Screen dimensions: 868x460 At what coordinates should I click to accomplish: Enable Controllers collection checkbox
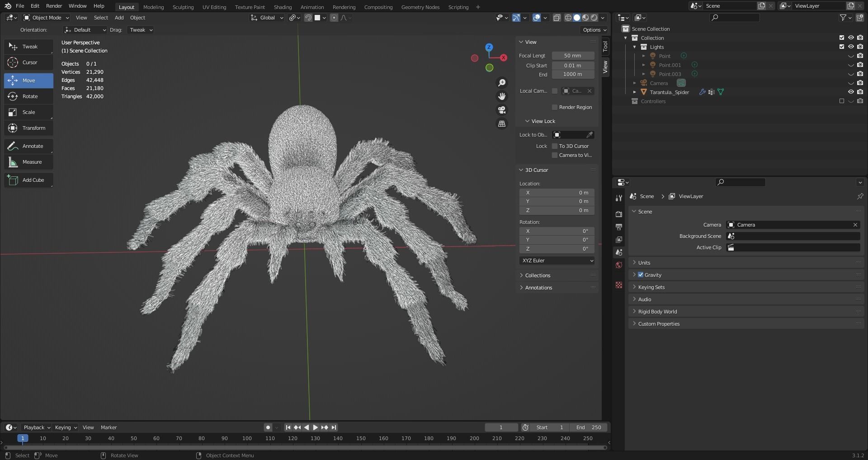pyautogui.click(x=842, y=101)
